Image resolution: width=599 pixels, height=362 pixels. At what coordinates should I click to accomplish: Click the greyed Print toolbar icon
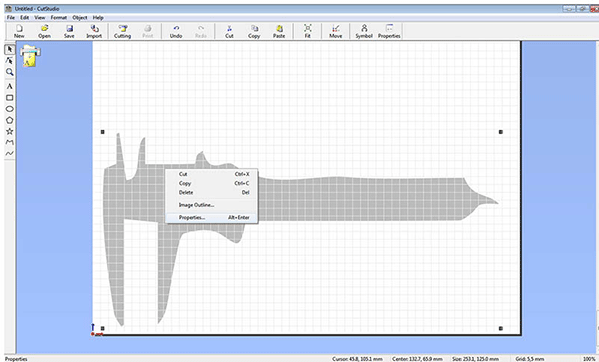point(147,31)
